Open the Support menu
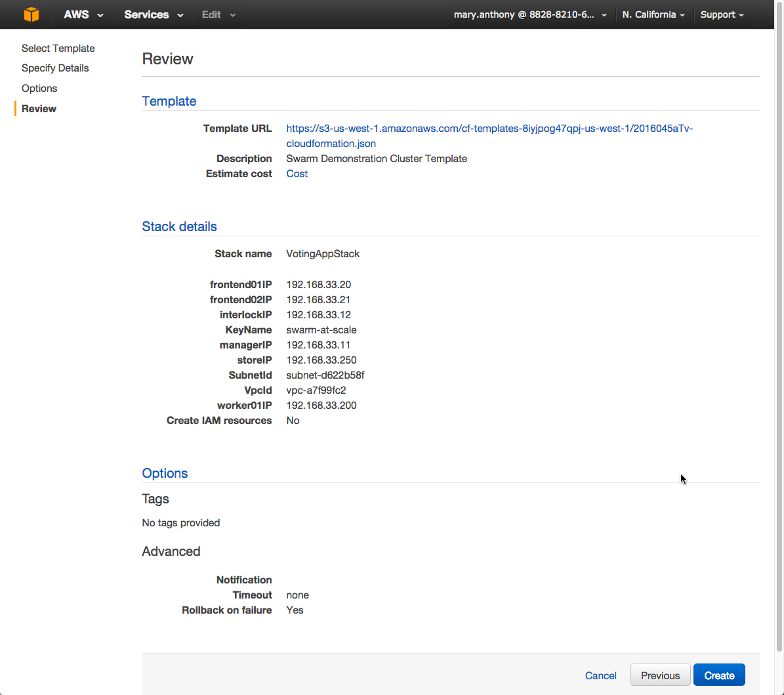Screen dimensions: 784x695 (722, 14)
